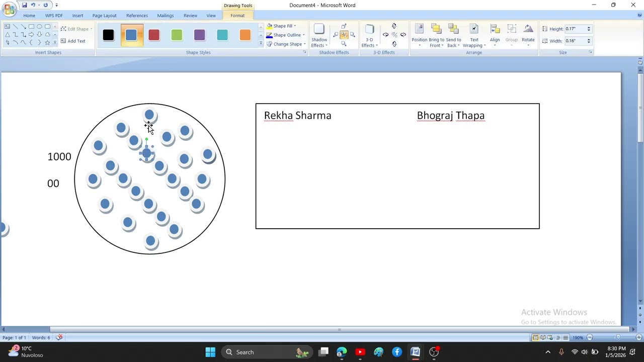The width and height of the screenshot is (644, 362).
Task: Tilt 3-D effect left
Action: [385, 35]
